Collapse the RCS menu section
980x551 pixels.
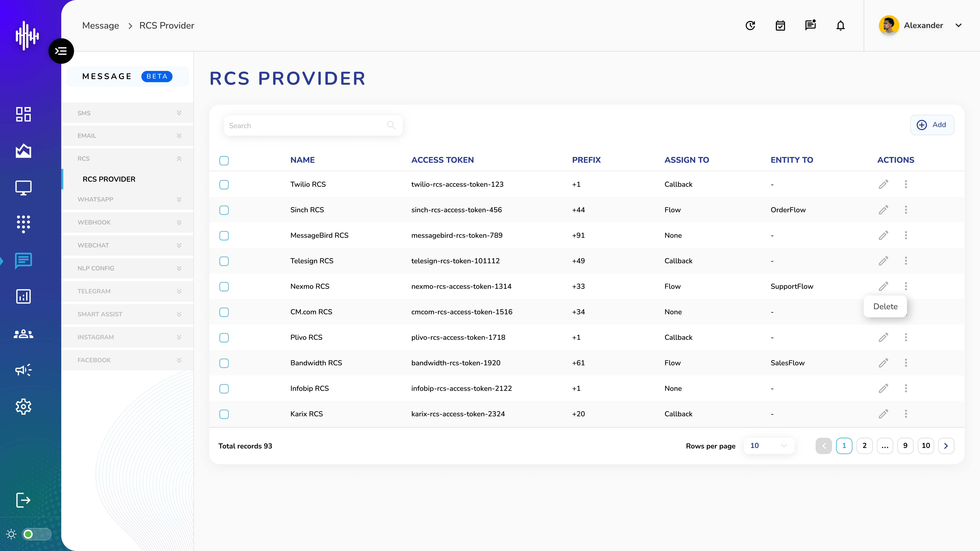[x=127, y=158]
